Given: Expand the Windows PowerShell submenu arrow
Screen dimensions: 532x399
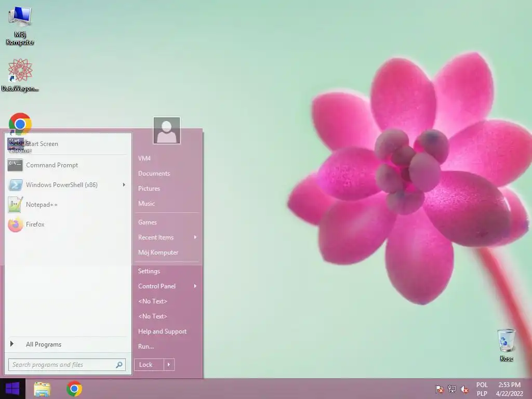Looking at the screenshot, I should click(124, 185).
